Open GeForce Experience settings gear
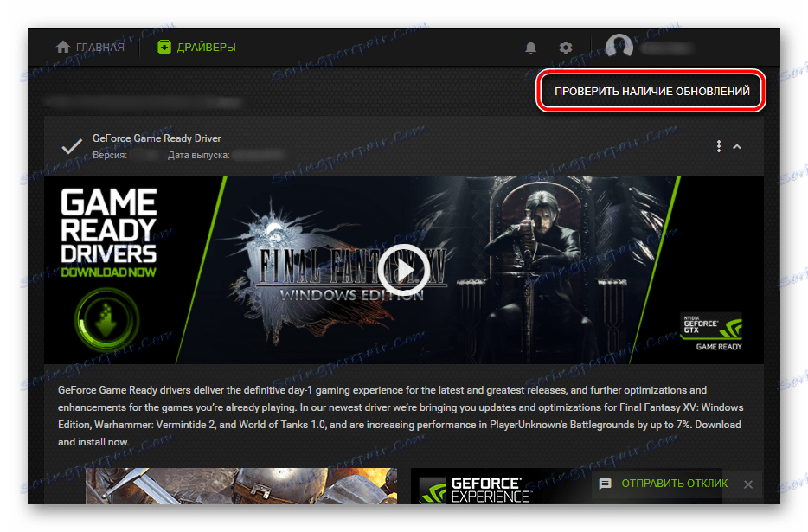 click(565, 47)
